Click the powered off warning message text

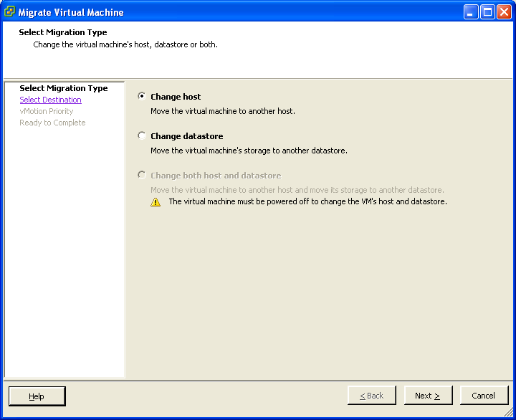pyautogui.click(x=307, y=201)
